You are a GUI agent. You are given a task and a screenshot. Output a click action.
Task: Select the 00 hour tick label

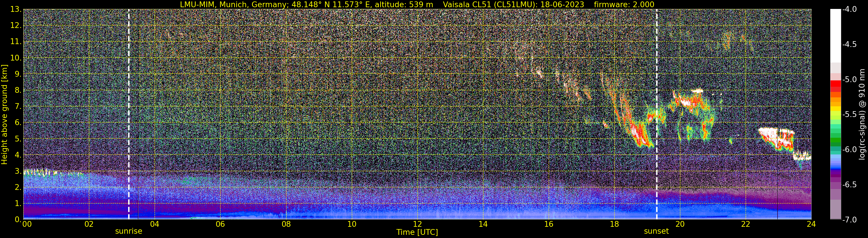pos(26,224)
